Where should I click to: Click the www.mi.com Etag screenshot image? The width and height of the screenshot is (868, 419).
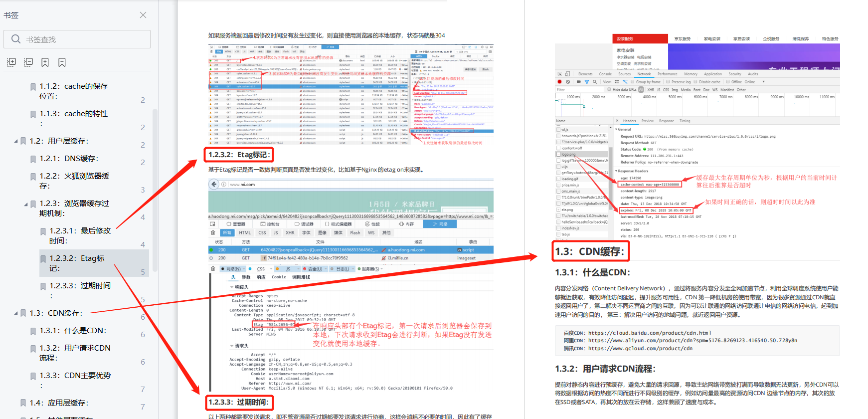[x=350, y=285]
